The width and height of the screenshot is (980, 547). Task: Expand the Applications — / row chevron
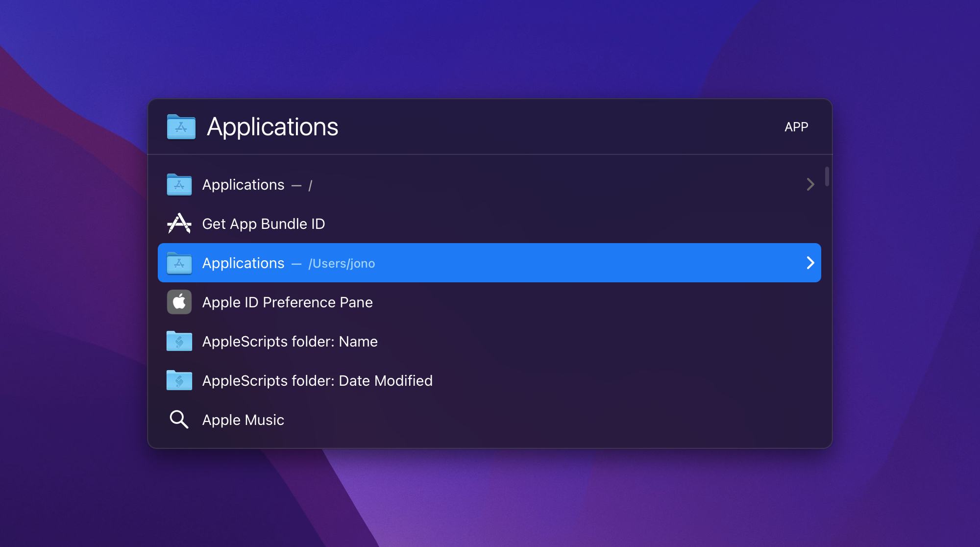tap(810, 184)
